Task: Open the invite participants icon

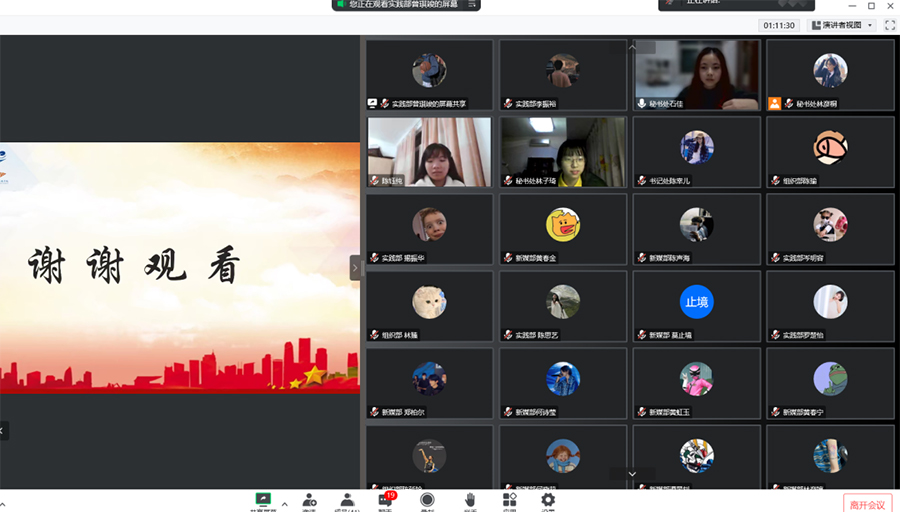Action: click(310, 499)
